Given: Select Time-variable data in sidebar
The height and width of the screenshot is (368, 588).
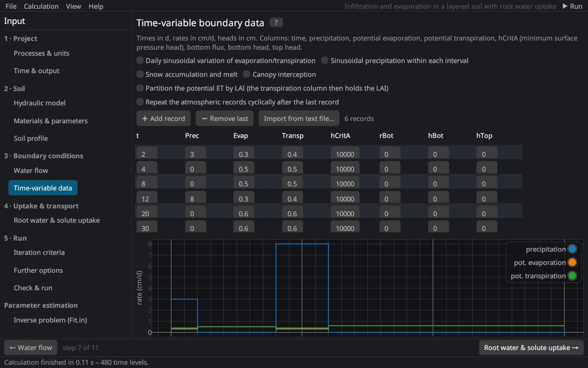Looking at the screenshot, I should (x=43, y=188).
